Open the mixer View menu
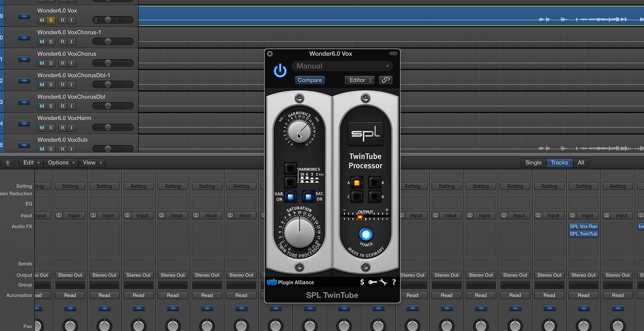644x331 pixels. pyautogui.click(x=92, y=163)
